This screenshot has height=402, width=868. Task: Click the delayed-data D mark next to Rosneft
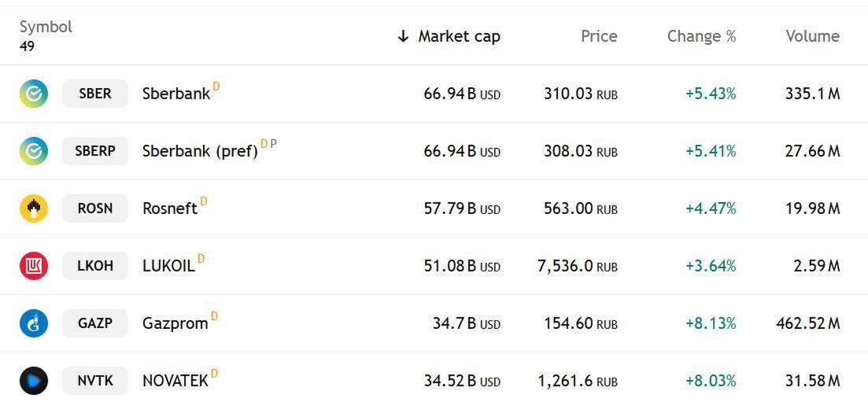click(204, 201)
